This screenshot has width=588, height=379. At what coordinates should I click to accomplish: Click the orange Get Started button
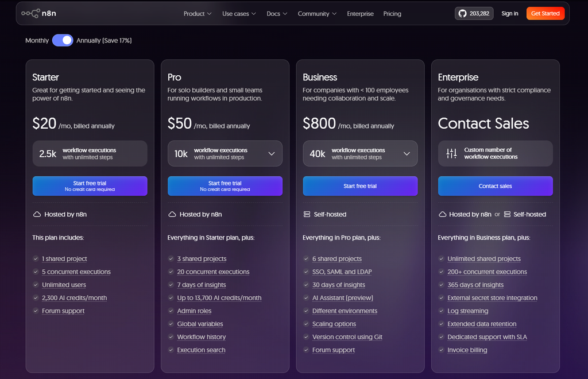546,14
